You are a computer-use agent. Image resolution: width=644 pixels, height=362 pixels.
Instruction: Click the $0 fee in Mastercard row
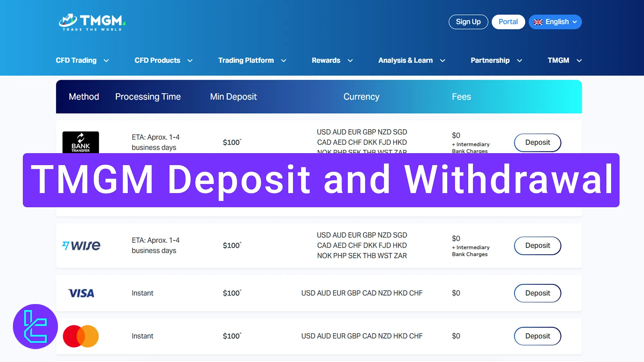[456, 336]
